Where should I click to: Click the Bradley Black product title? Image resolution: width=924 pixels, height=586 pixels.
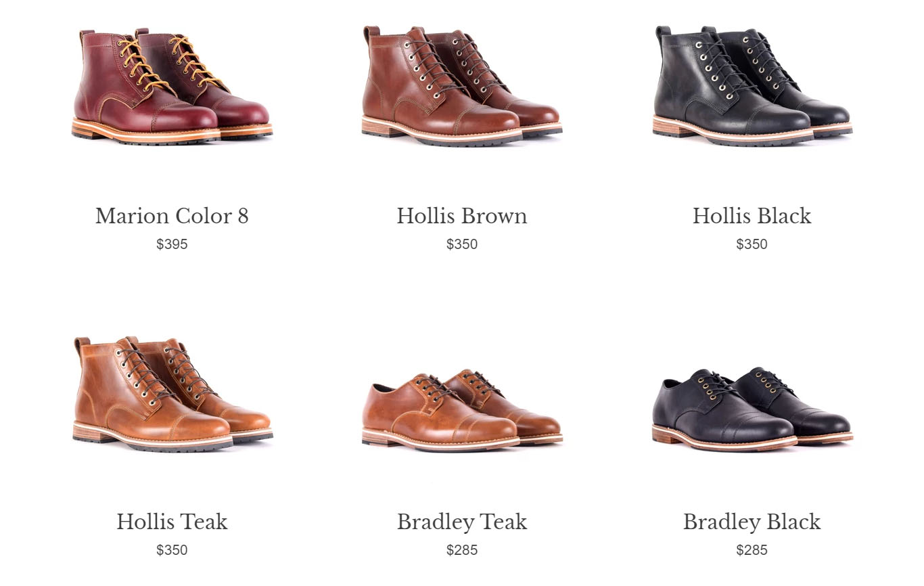(752, 522)
